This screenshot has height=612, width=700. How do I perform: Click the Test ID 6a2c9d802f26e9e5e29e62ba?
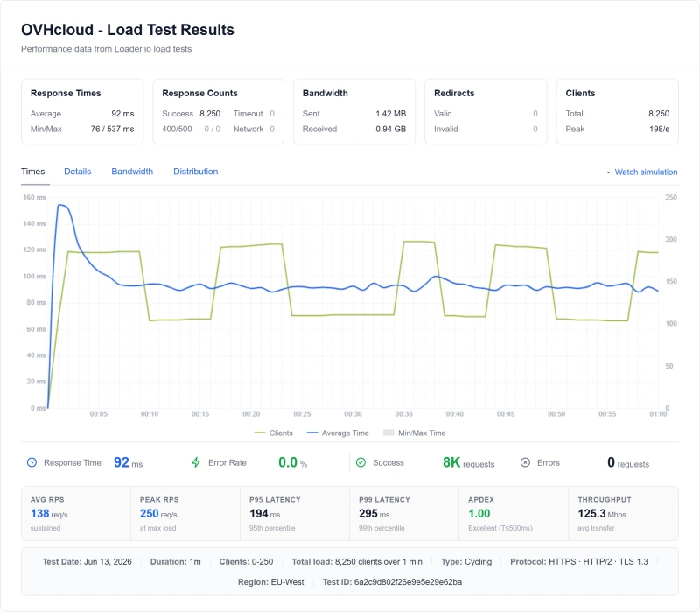392,582
